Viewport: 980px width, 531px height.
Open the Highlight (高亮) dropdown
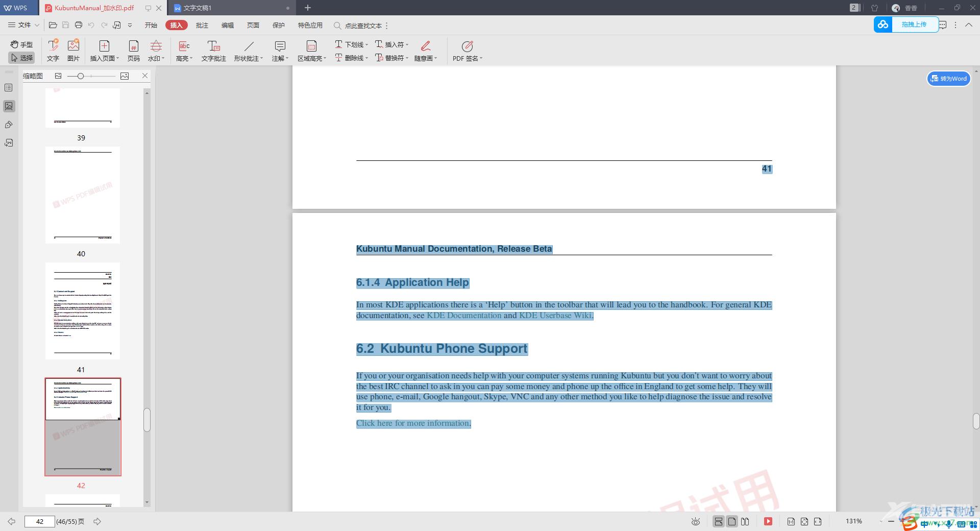click(x=184, y=51)
